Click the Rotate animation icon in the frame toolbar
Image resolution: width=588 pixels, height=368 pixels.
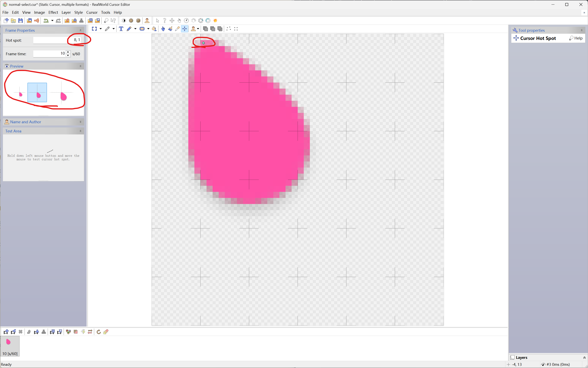pyautogui.click(x=99, y=332)
